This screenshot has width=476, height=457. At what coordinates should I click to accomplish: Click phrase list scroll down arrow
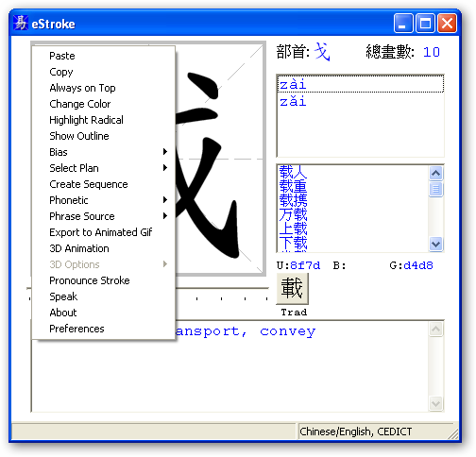tap(435, 244)
